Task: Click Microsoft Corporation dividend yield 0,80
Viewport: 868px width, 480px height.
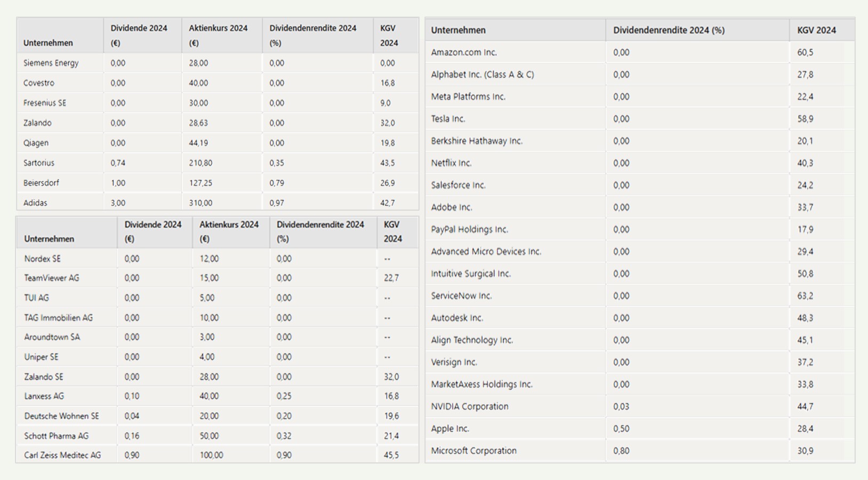Action: (621, 451)
